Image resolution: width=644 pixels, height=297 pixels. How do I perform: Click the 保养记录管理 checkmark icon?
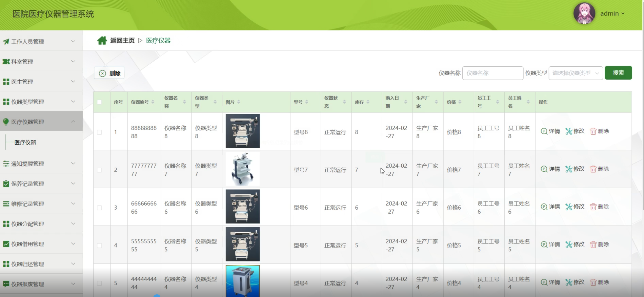[x=6, y=184]
